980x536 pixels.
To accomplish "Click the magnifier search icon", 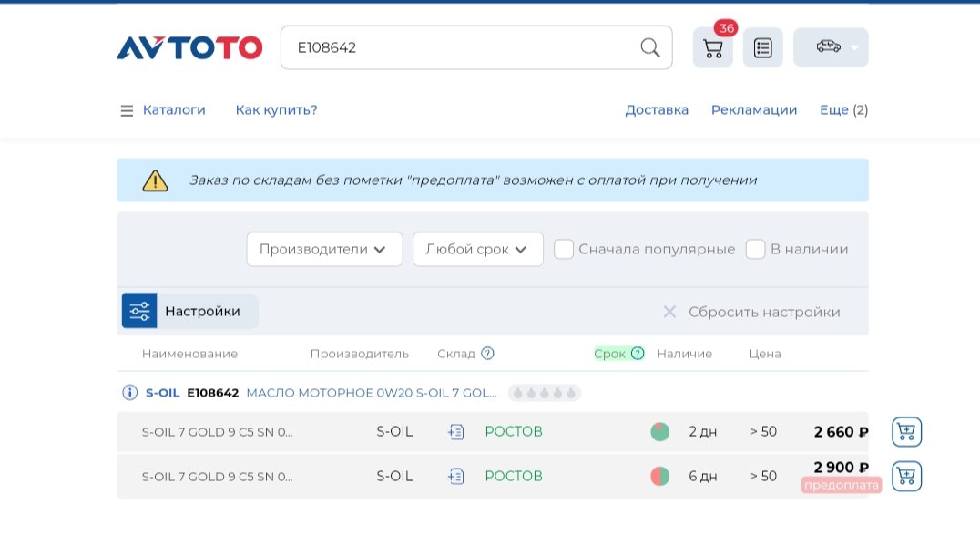I will tap(650, 47).
